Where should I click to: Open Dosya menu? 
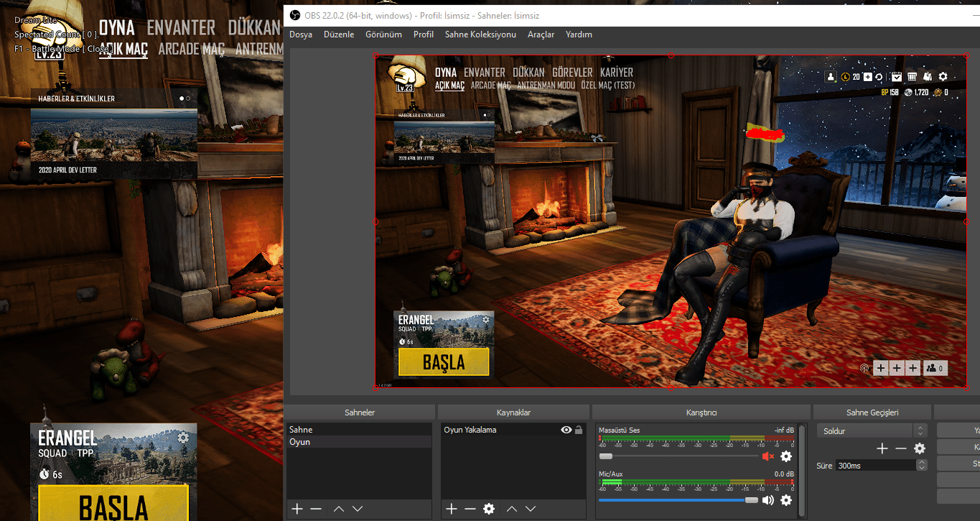click(301, 34)
